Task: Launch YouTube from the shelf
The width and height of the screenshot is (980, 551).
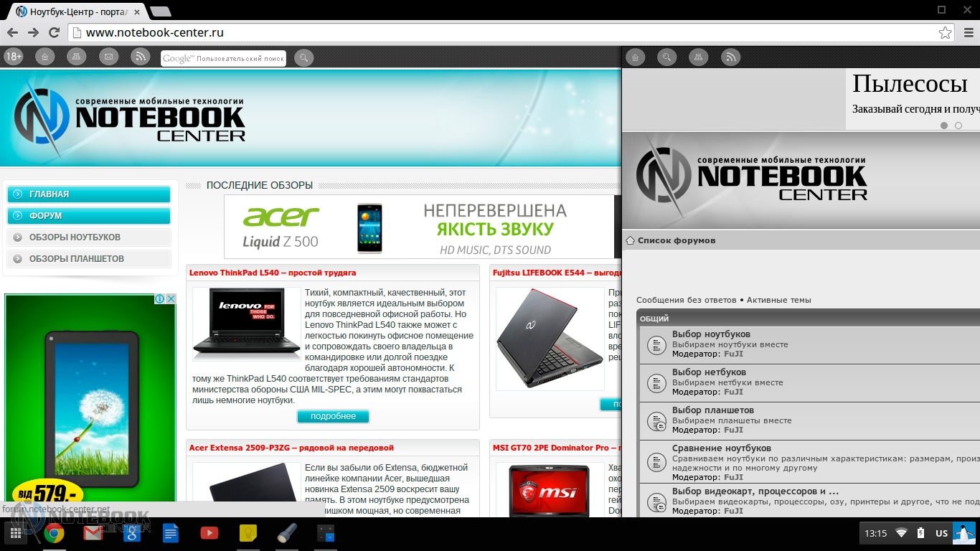Action: click(x=209, y=532)
